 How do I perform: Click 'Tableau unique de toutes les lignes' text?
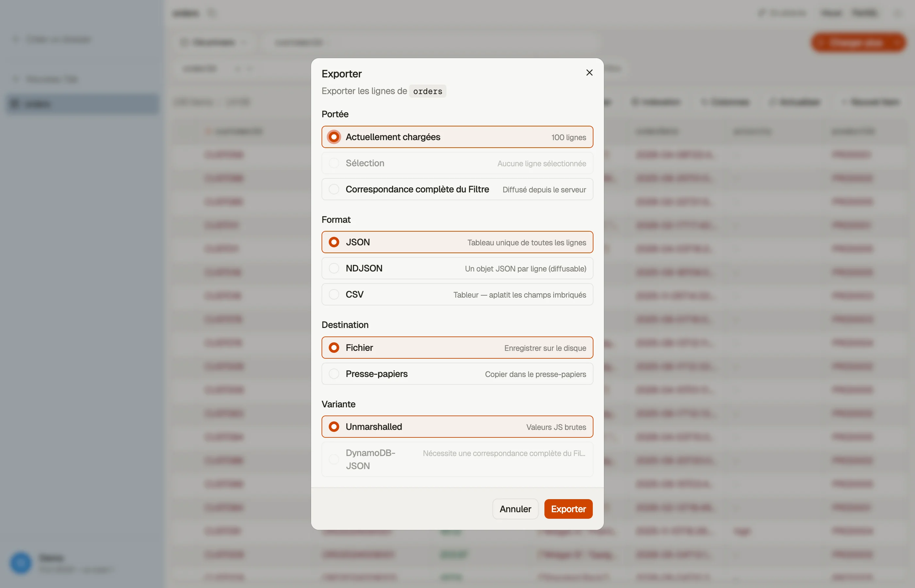coord(527,242)
